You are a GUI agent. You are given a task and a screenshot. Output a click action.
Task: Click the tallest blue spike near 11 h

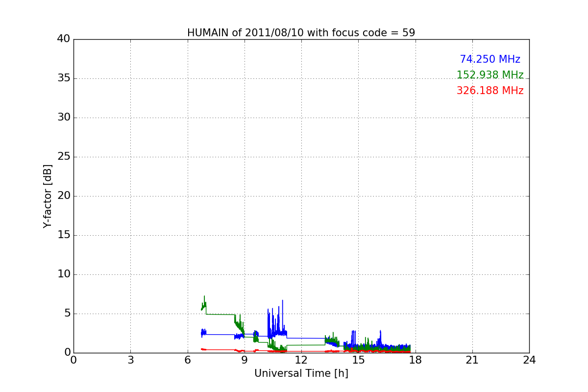coord(282,300)
